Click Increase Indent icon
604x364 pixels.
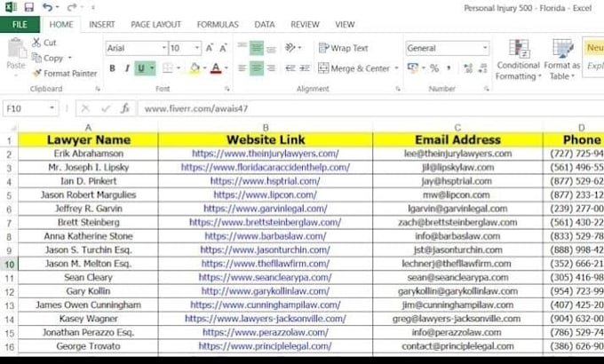pos(305,68)
